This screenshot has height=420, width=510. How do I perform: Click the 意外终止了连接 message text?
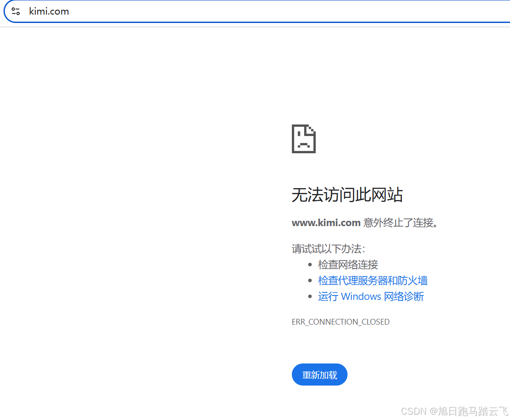tap(400, 223)
